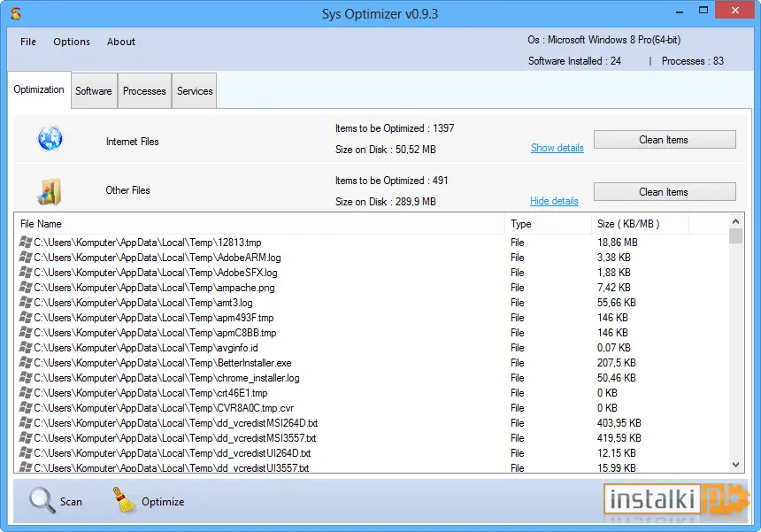The height and width of the screenshot is (532, 761).
Task: Click Show details link for Internet Files
Action: pyautogui.click(x=557, y=148)
